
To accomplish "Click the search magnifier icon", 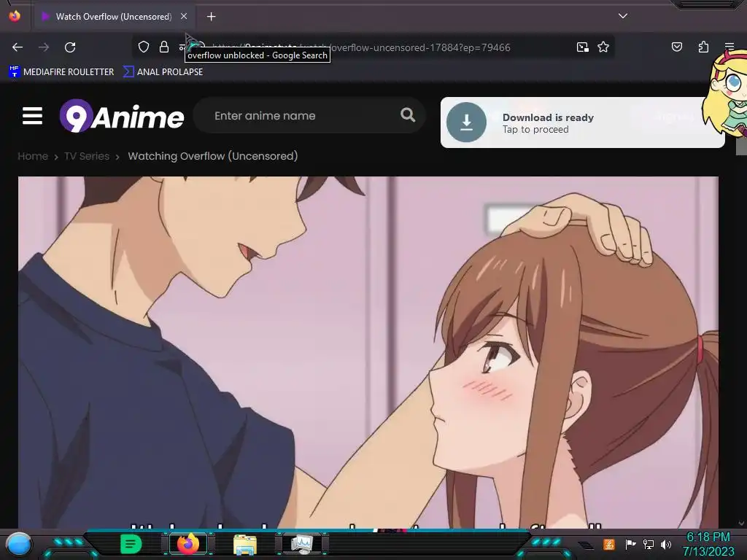I will 407,114.
